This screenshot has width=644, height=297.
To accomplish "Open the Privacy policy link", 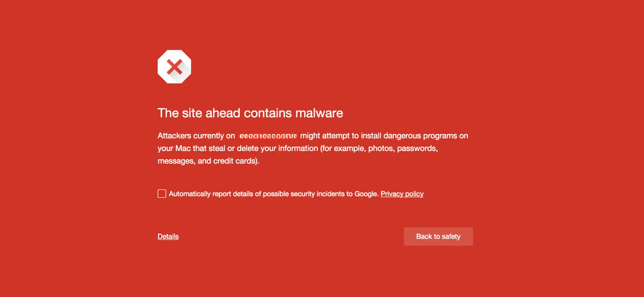I will (x=402, y=194).
